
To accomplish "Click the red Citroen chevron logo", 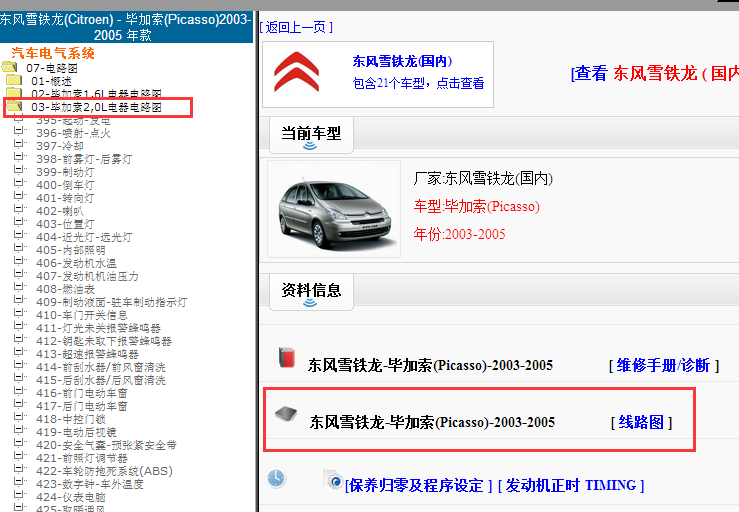I will point(296,72).
